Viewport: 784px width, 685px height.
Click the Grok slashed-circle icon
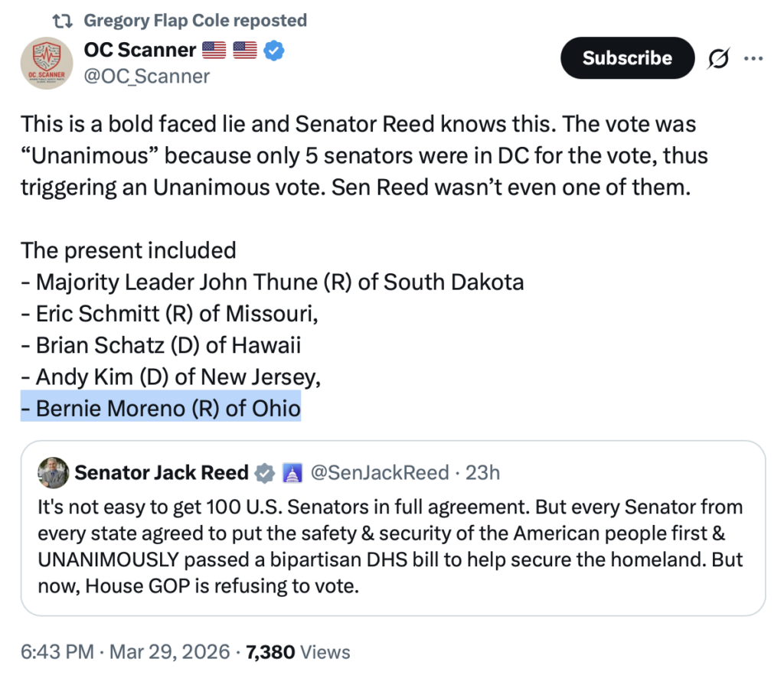[718, 59]
